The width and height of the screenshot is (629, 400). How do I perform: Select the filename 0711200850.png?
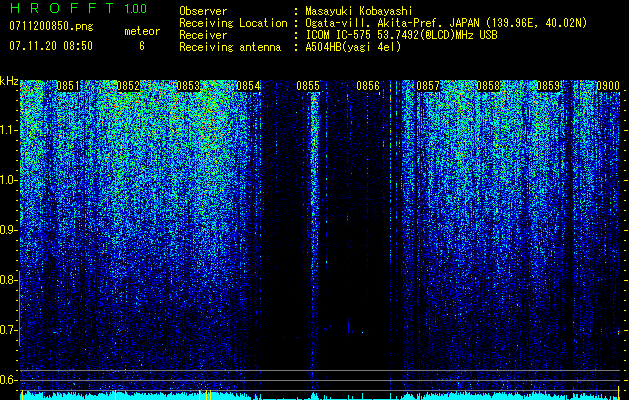pos(51,26)
